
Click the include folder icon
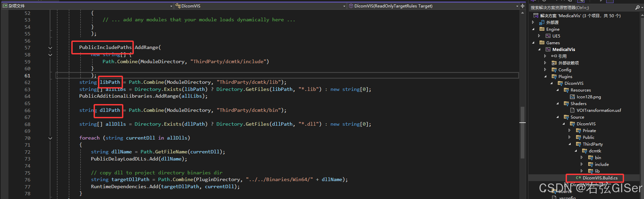tap(590, 164)
